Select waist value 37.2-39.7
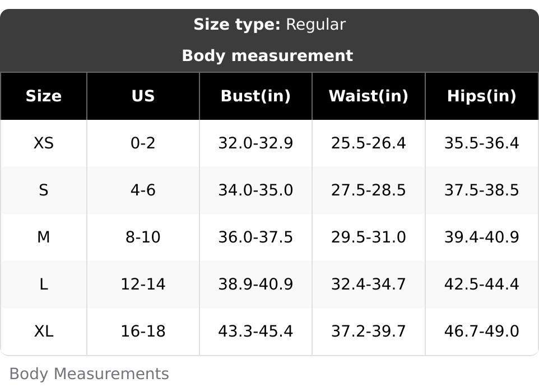539x392 pixels. 369,331
